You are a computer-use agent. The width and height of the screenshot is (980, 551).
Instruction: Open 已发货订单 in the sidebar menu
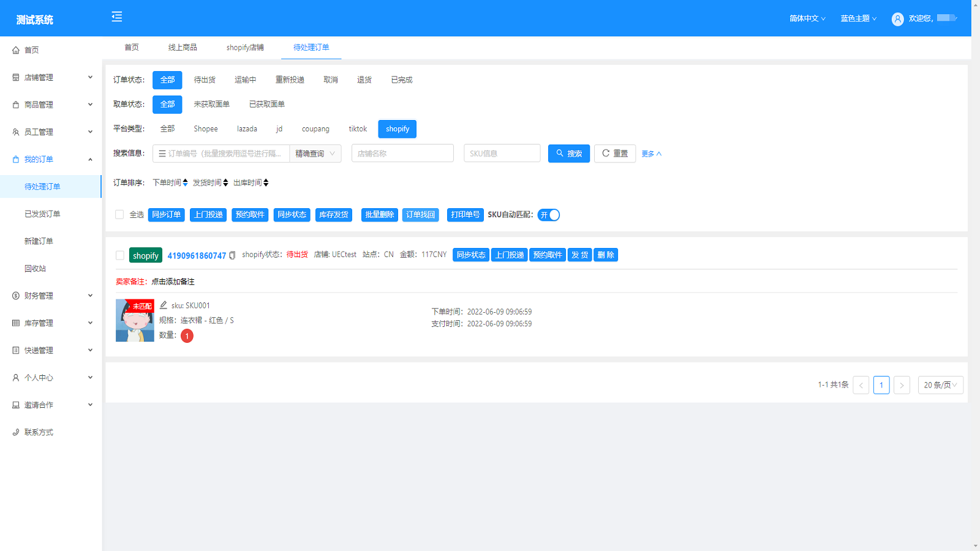click(42, 214)
